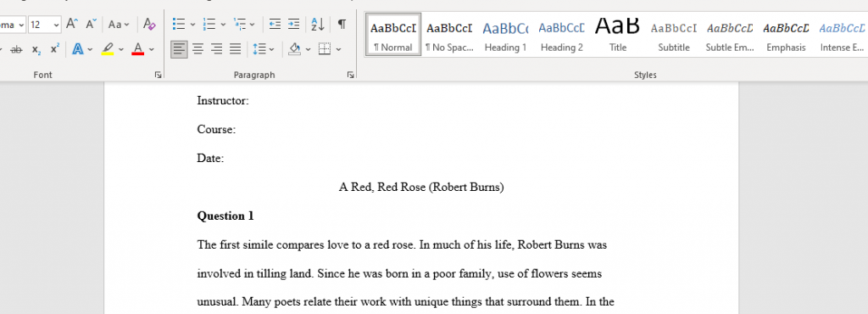This screenshot has height=314, width=868.
Task: Apply the red font color
Action: coord(138,50)
